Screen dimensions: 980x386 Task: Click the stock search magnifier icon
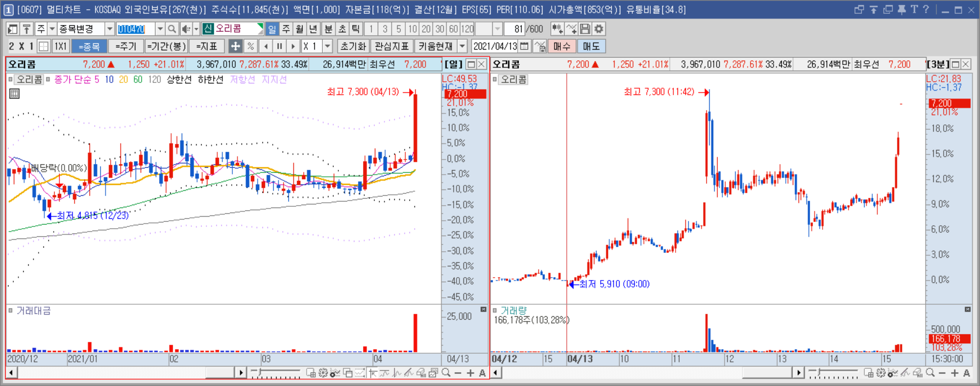tap(172, 29)
